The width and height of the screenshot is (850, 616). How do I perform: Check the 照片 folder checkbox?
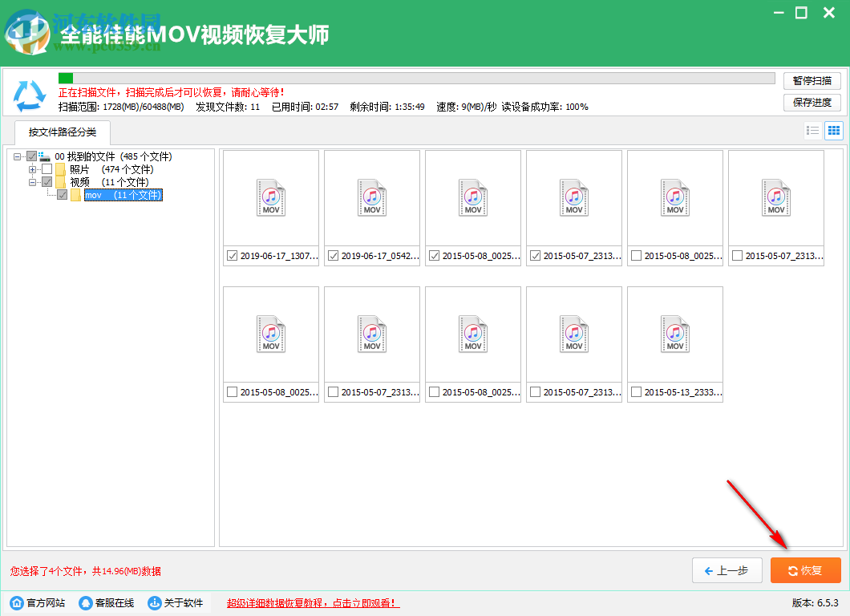(x=46, y=169)
